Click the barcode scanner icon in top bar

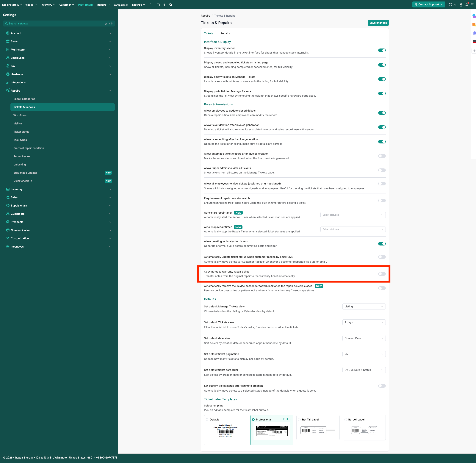150,5
